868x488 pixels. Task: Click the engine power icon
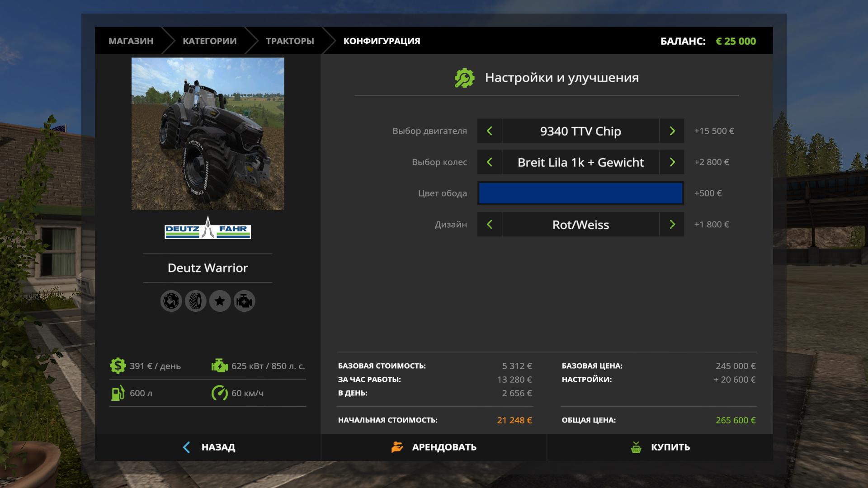click(x=220, y=366)
